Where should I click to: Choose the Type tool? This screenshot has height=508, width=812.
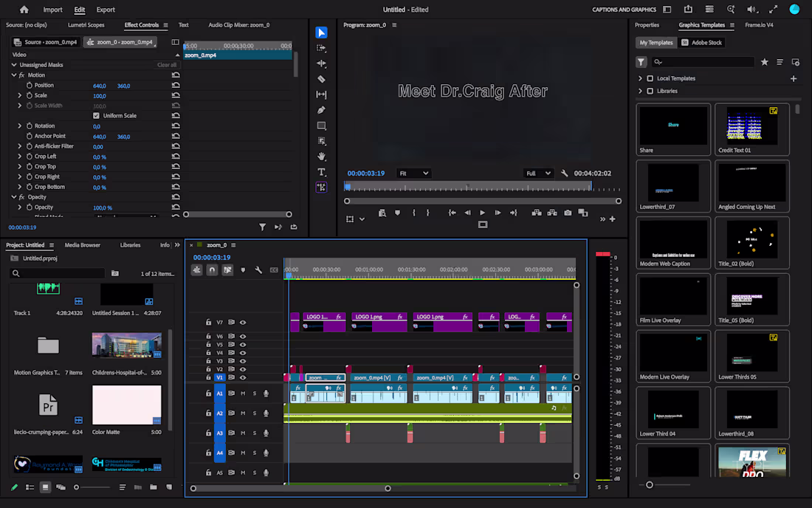321,172
